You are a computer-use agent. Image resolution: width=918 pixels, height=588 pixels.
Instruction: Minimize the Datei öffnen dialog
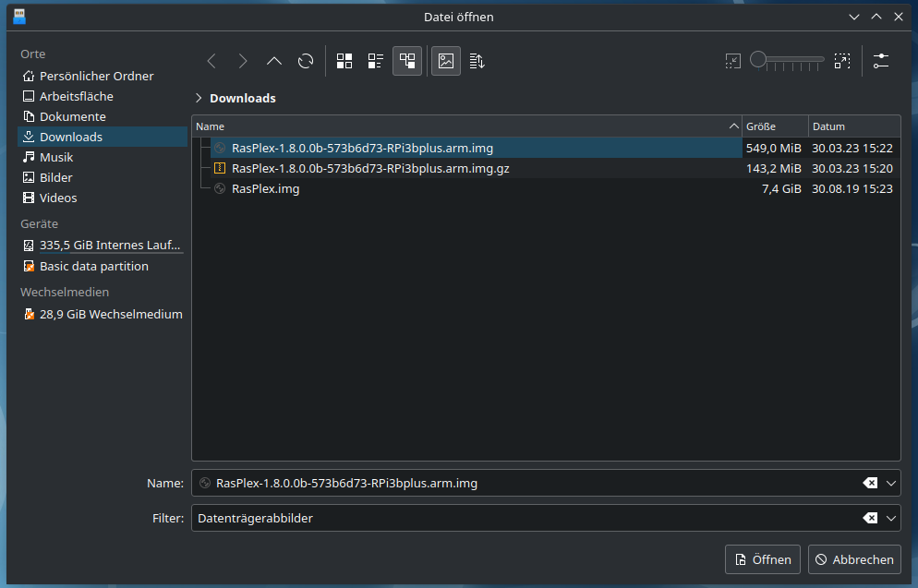(x=854, y=17)
